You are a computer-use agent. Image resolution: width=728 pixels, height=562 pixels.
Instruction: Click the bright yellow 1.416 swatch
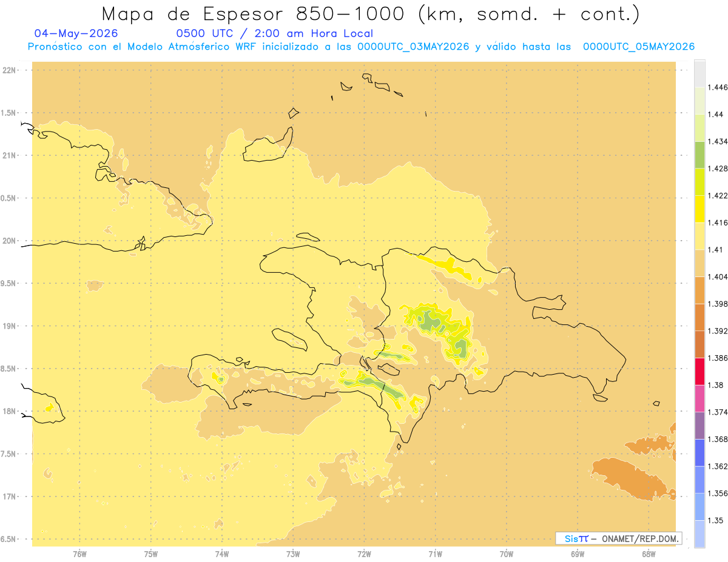699,209
